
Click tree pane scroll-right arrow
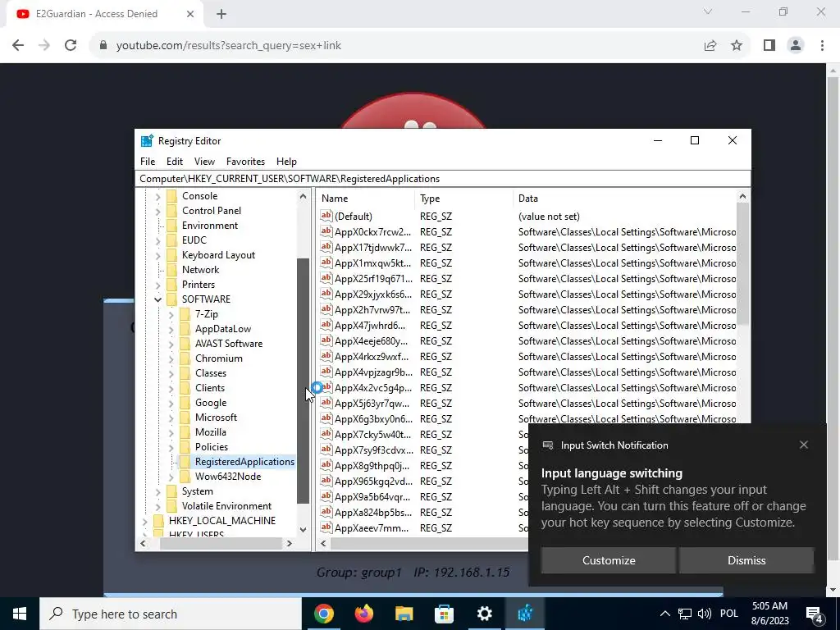(x=290, y=543)
